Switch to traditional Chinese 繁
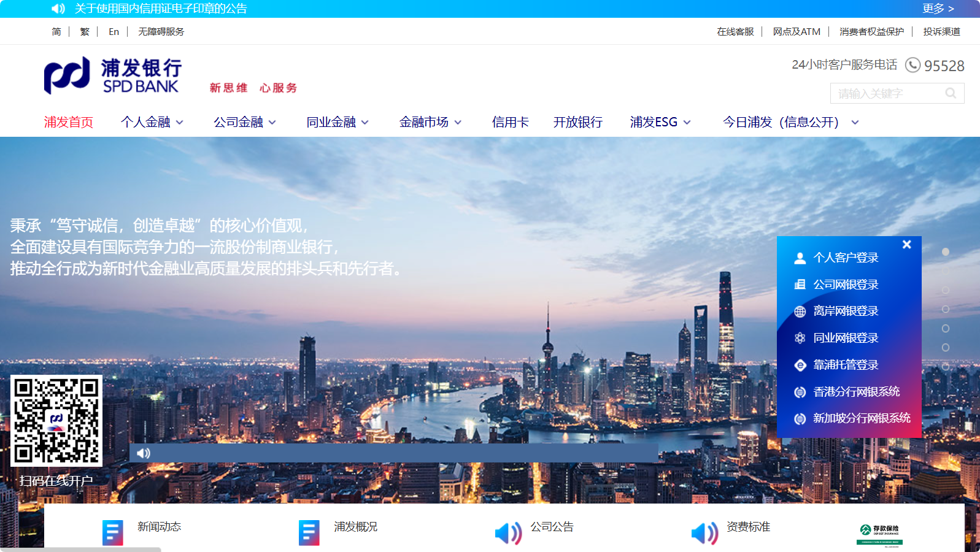The image size is (980, 552). 85,31
